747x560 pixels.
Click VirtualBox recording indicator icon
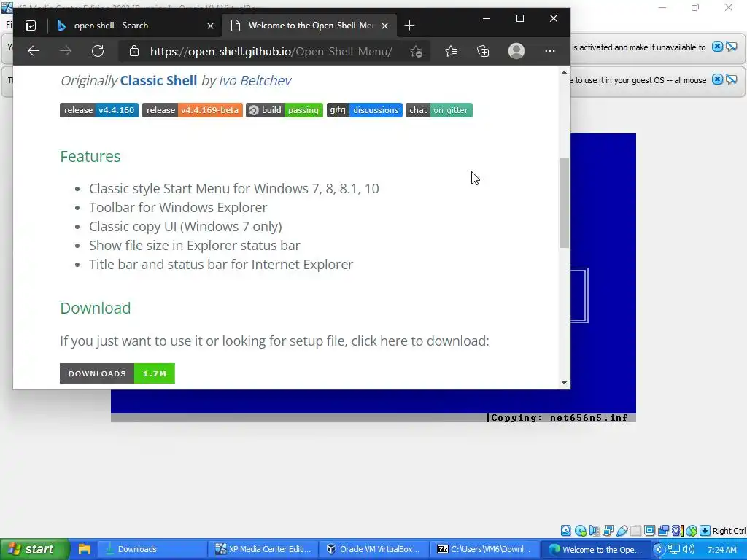coord(663,531)
